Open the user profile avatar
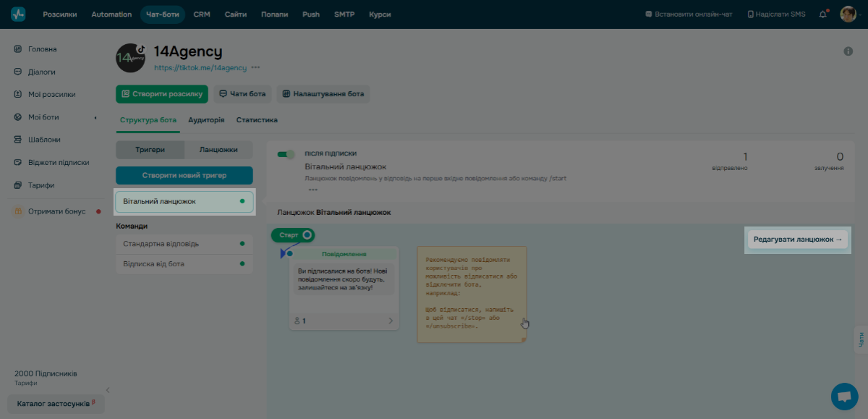Screen dimensions: 868x419 [848, 14]
